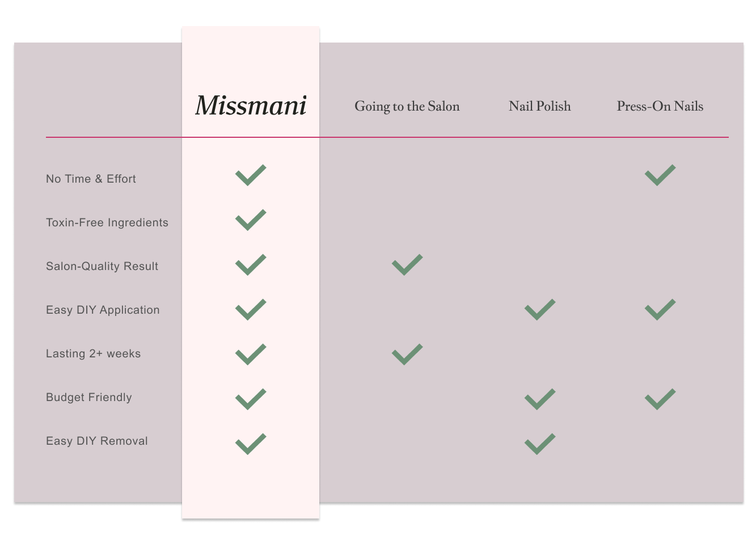756x544 pixels.
Task: Click the Salon checkmark for Lasting 2+ weeks
Action: pos(407,355)
